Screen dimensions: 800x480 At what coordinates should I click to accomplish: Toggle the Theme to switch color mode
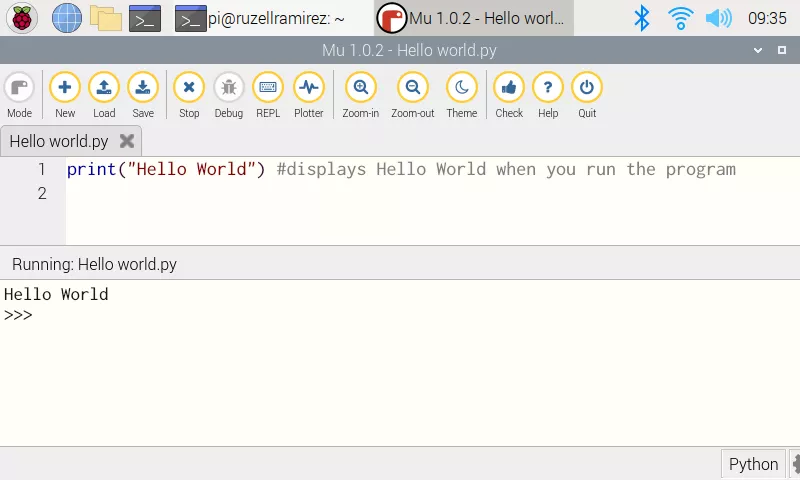click(x=461, y=96)
